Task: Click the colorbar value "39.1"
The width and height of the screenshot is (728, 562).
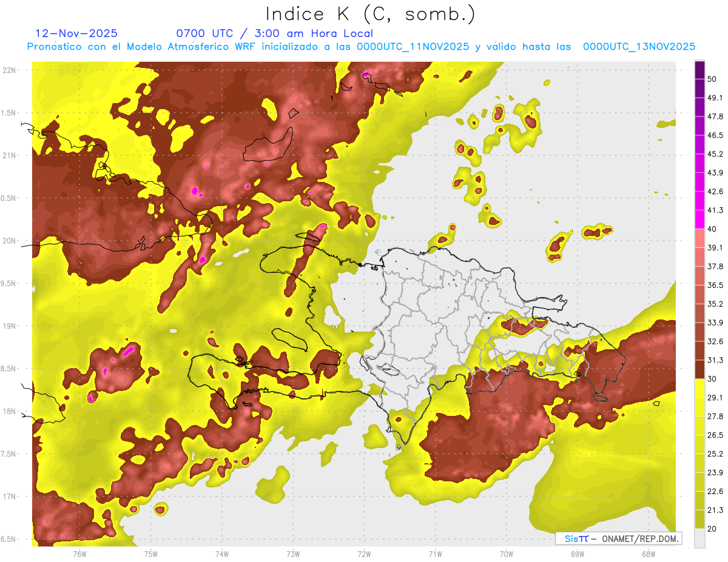Action: pos(715,247)
